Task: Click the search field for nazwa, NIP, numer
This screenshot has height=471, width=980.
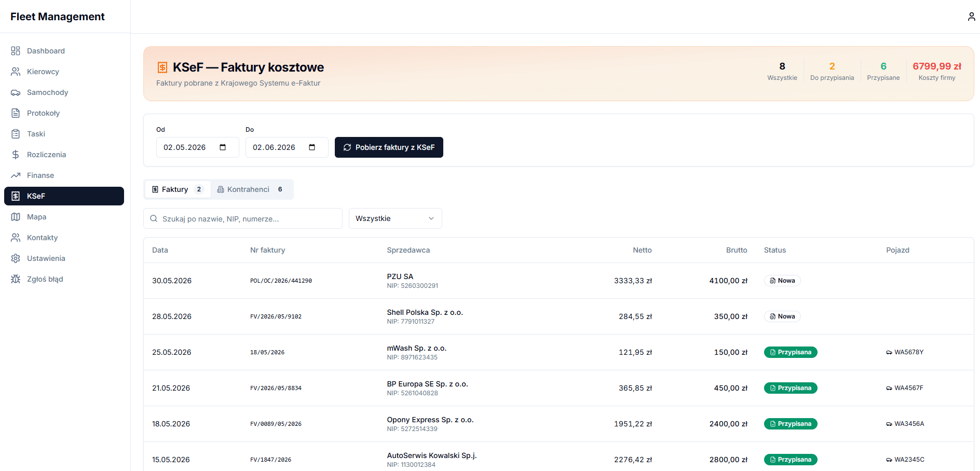Action: click(243, 218)
